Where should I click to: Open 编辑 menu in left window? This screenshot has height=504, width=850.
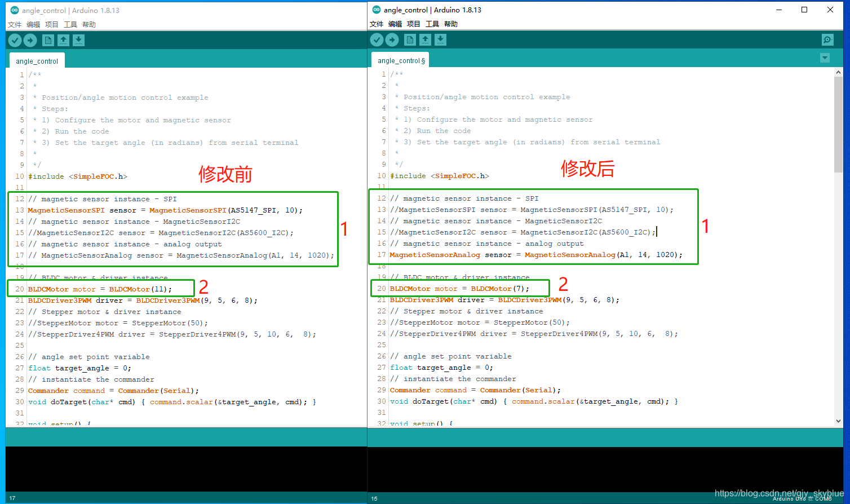coord(33,25)
